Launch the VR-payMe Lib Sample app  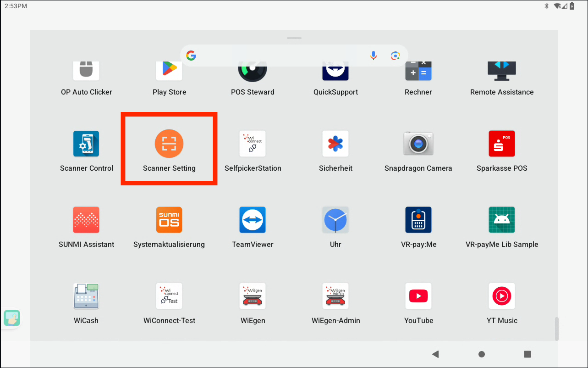502,220
